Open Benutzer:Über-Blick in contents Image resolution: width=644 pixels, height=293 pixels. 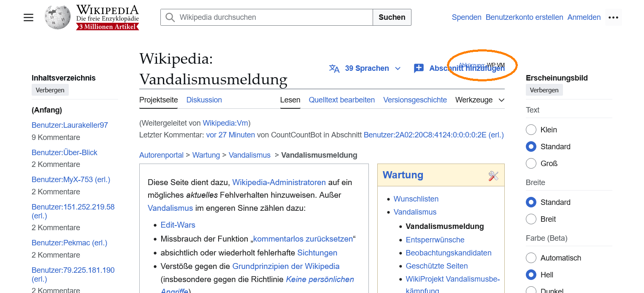[65, 153]
